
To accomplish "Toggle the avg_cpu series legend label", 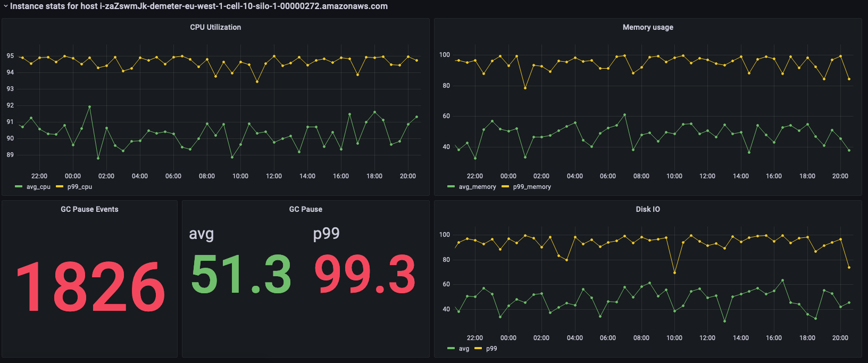I will click(x=38, y=187).
